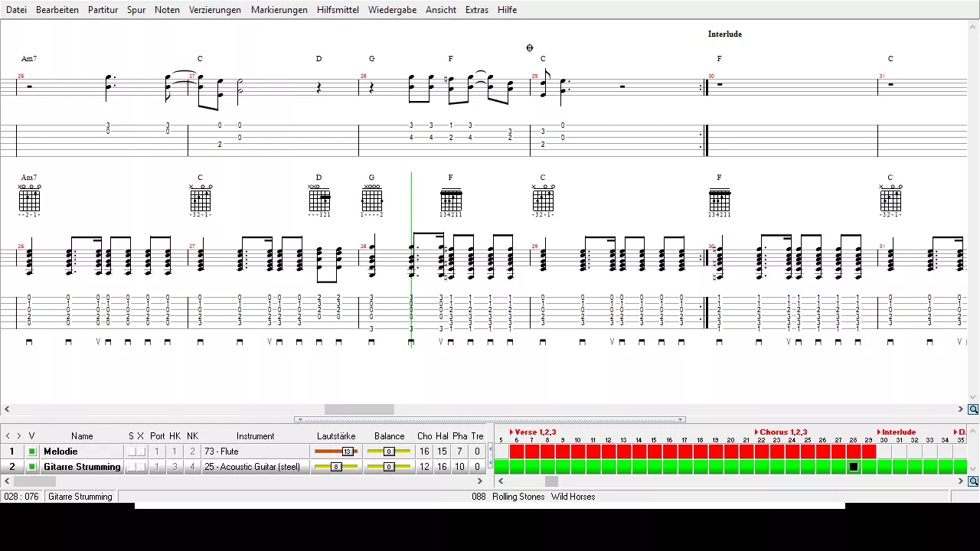The width and height of the screenshot is (980, 551).
Task: Select '25 - Acoustic Guitar (steel)' instrument cell
Action: coord(256,467)
